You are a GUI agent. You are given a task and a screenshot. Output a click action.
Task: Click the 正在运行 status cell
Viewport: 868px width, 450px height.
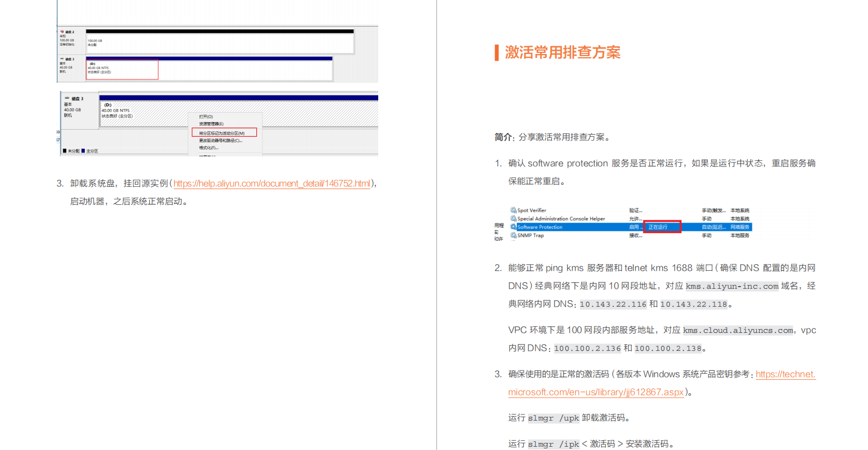662,227
